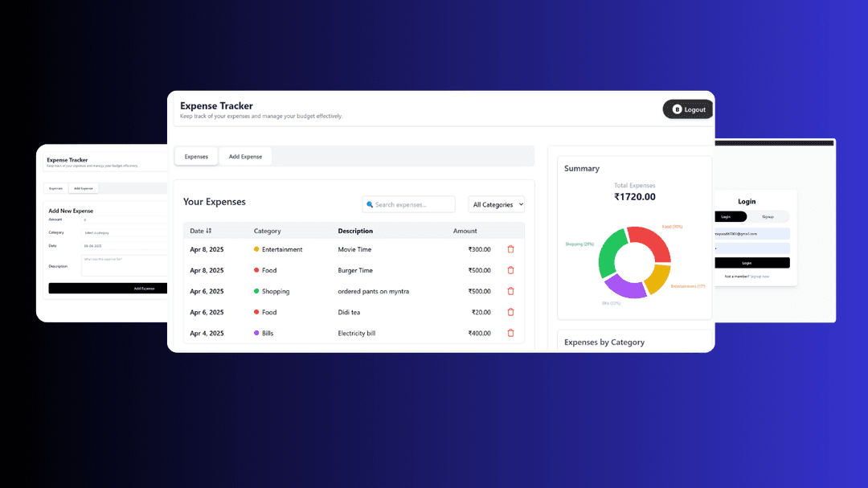Switch to Signup on the login card
The height and width of the screenshot is (488, 868).
pos(768,217)
